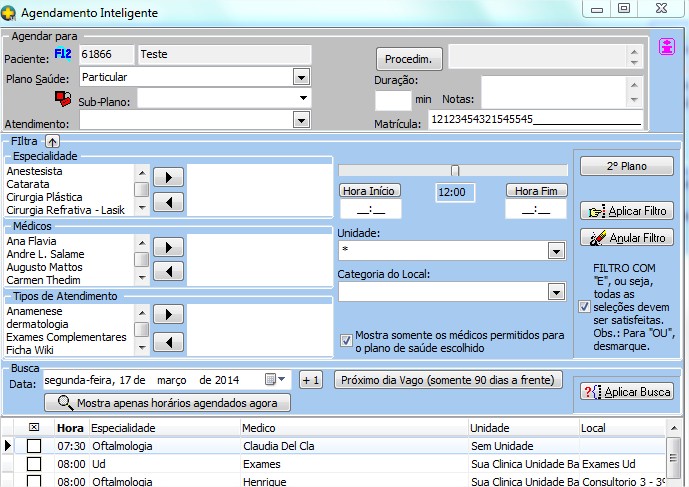
Task: Uncheck Mostra somente os médicos permitidos
Action: click(346, 337)
